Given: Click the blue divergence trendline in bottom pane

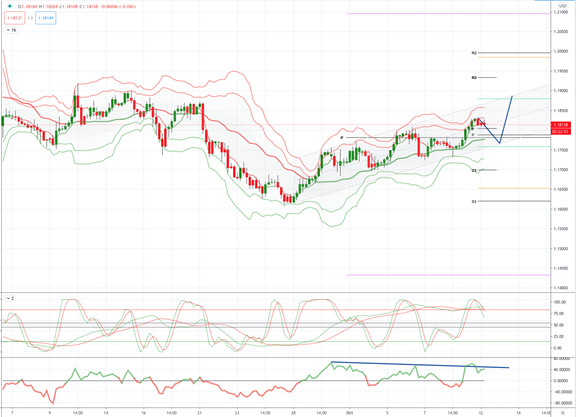Looking at the screenshot, I should tap(420, 365).
